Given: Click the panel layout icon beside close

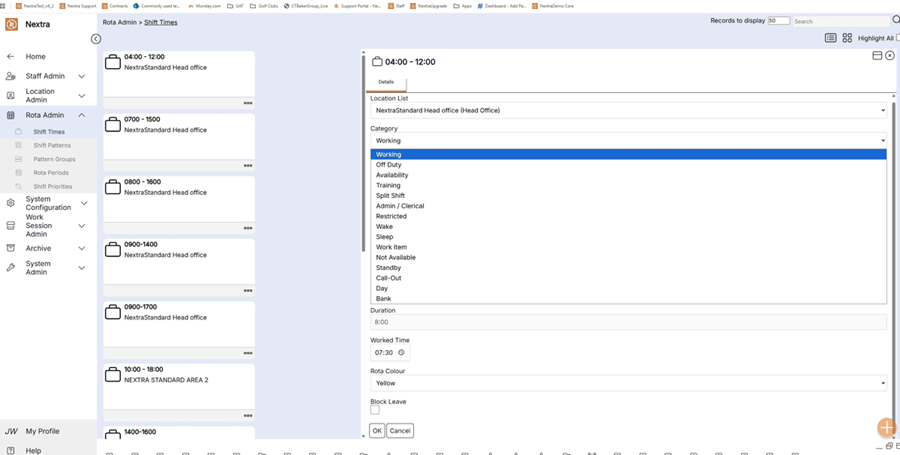Looking at the screenshot, I should [877, 56].
